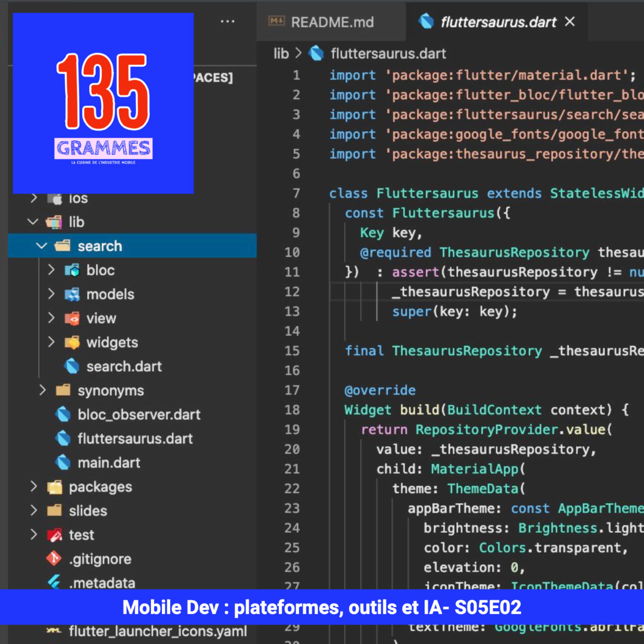Click '@override' text on line 17
Screen dimensions: 644x644
(x=380, y=390)
